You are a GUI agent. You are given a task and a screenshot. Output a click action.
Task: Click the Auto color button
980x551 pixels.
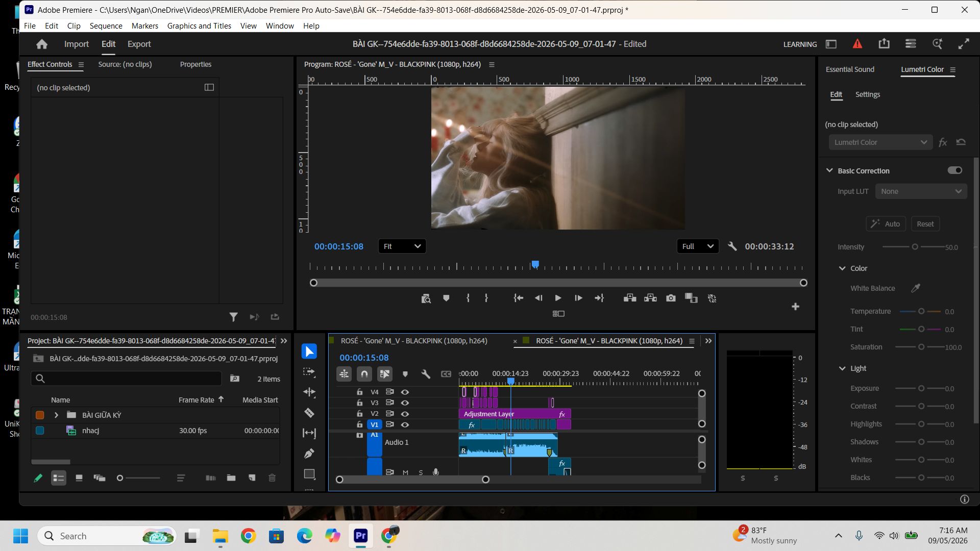coord(886,224)
